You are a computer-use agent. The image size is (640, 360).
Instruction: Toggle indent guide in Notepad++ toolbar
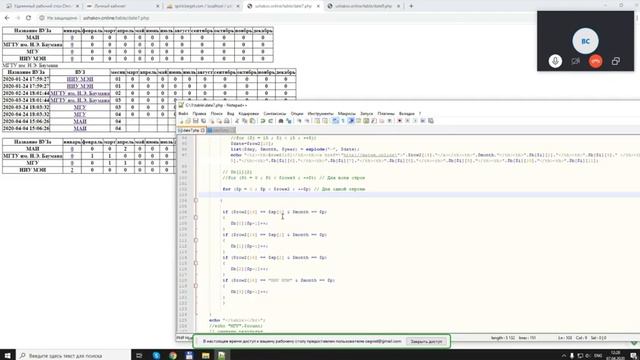click(x=351, y=121)
